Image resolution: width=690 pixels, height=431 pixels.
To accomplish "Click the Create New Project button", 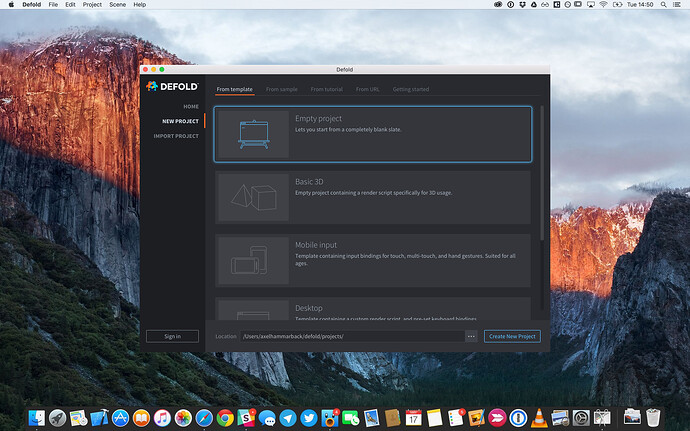I will pyautogui.click(x=512, y=336).
